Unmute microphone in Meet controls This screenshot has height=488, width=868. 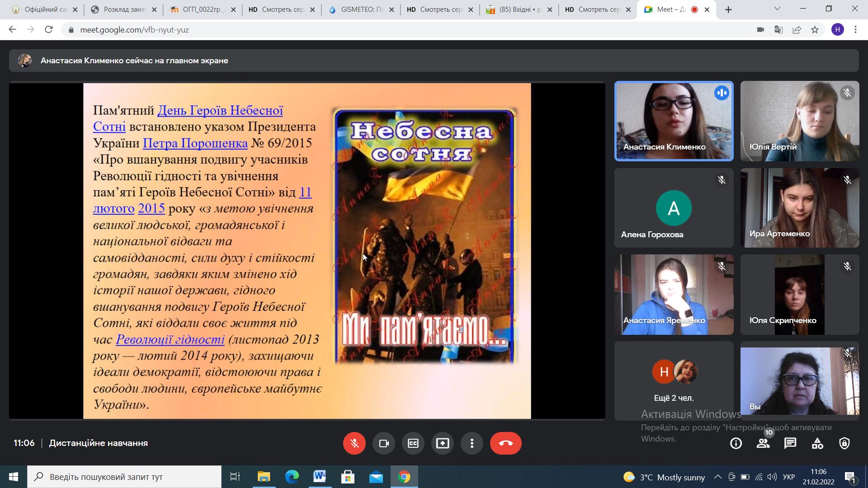pyautogui.click(x=354, y=443)
